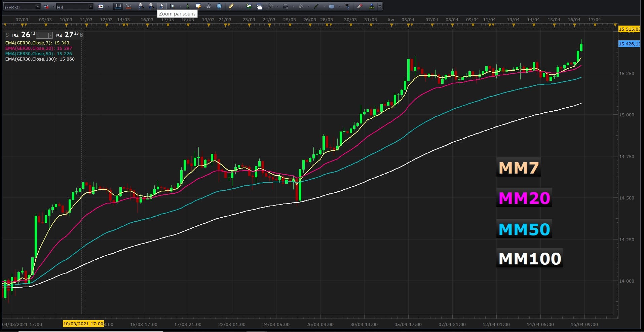Viewport: 644px width, 332px height.
Task: Click the 15 000 price axis label
Action: tap(627, 115)
